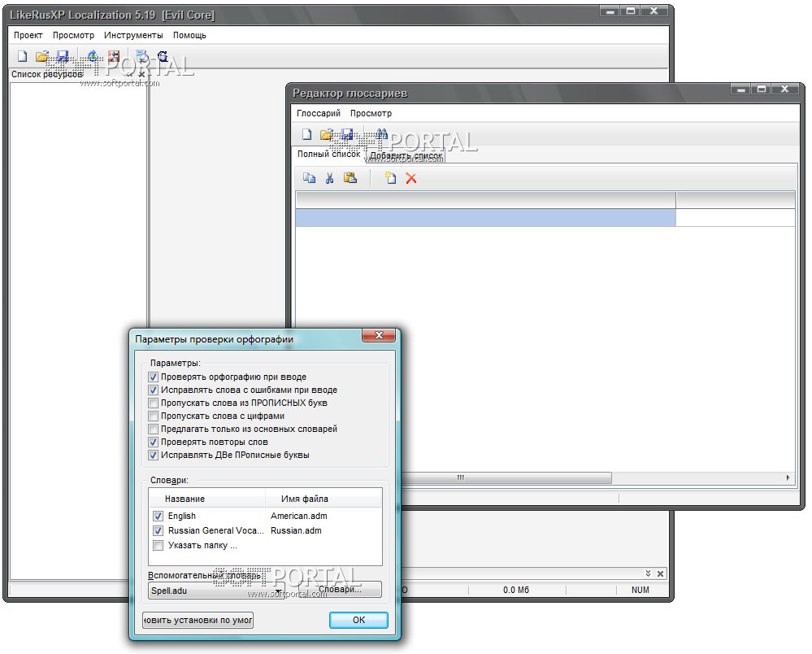Enable Предлагать только из основных словарей checkbox
Screen dimensions: 812x654
point(153,429)
